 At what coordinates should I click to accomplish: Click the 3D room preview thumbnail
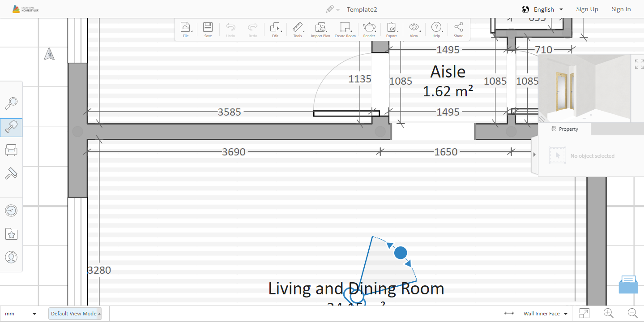pos(585,88)
